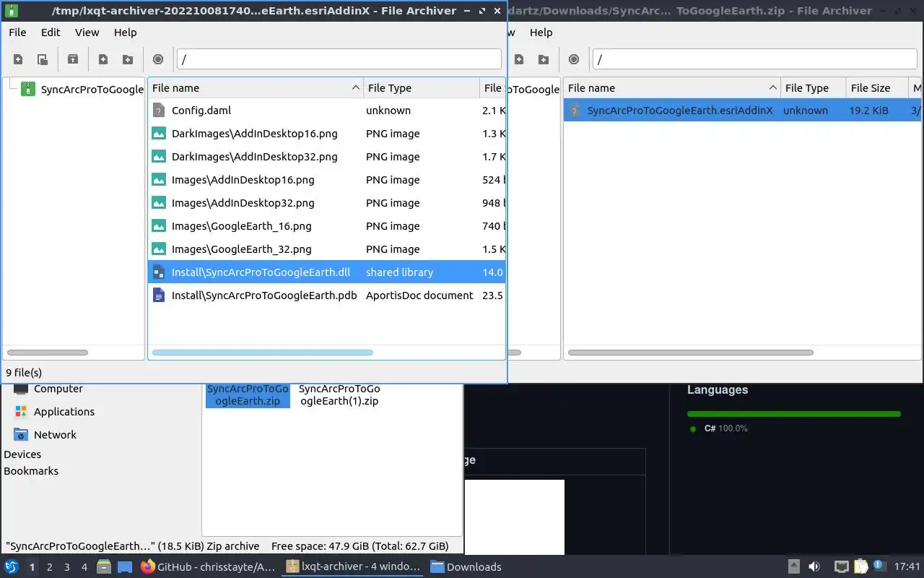This screenshot has width=924, height=578.
Task: Sort by File name column in front archiver
Action: [x=256, y=88]
